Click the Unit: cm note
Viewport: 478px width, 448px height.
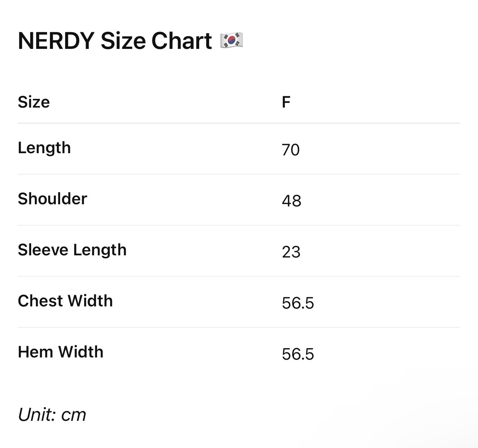coord(52,415)
